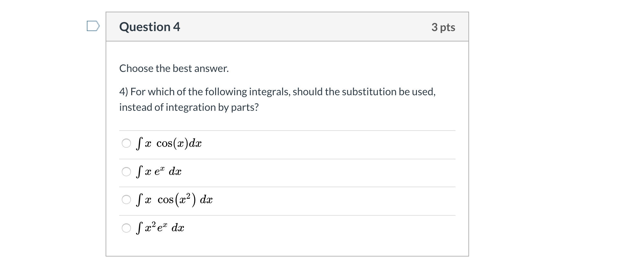Viewport: 644px width, 263px height.
Task: Flag Question 4 using the bookmark icon
Action: point(93,26)
